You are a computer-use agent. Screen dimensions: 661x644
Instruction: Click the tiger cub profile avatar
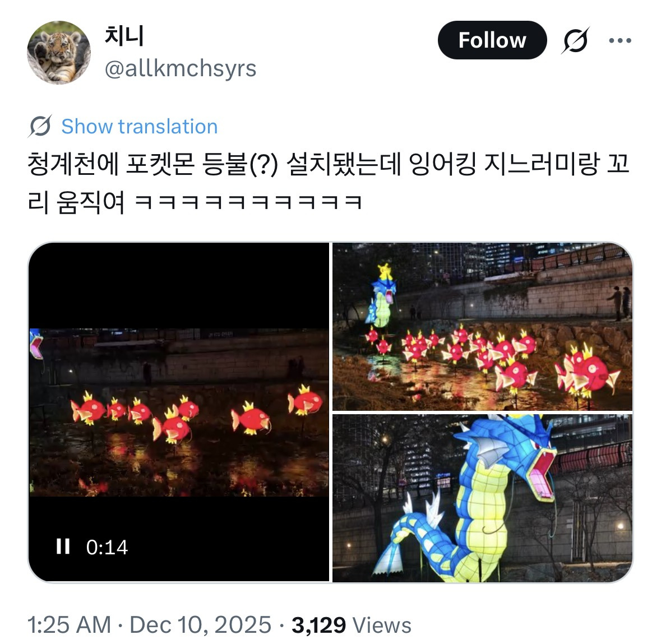click(x=59, y=52)
